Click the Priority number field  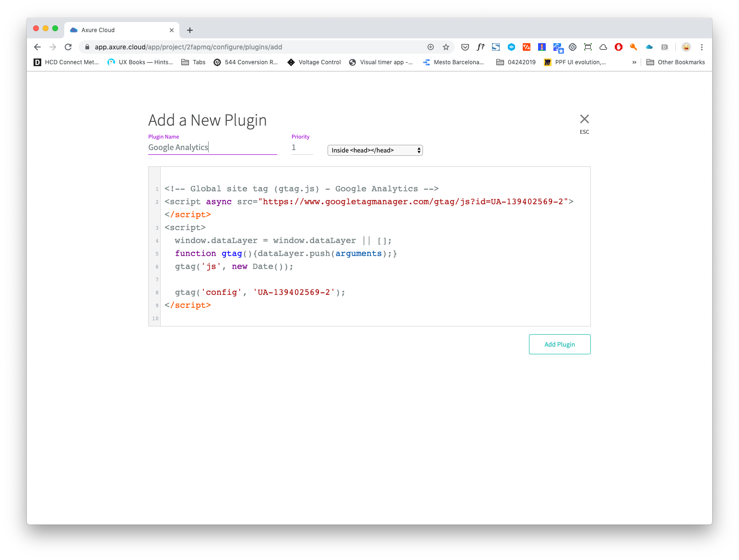302,148
